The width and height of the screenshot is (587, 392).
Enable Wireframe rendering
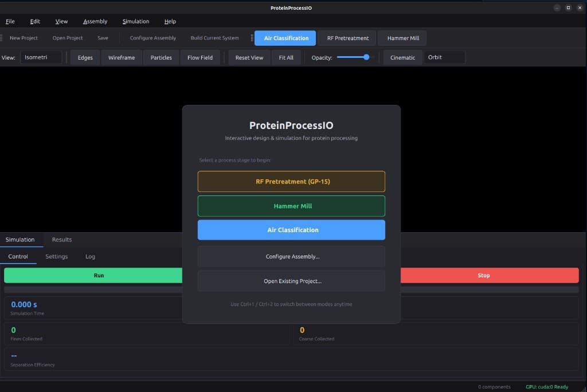[121, 57]
